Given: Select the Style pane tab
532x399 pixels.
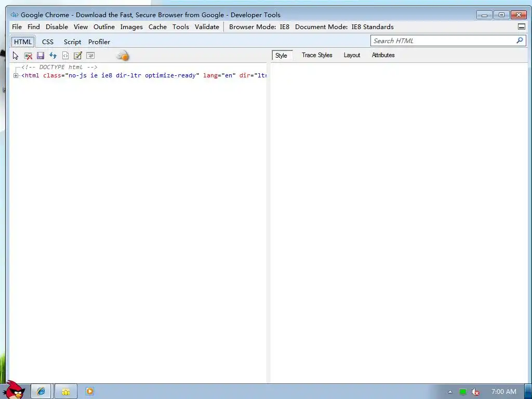Looking at the screenshot, I should pos(281,55).
